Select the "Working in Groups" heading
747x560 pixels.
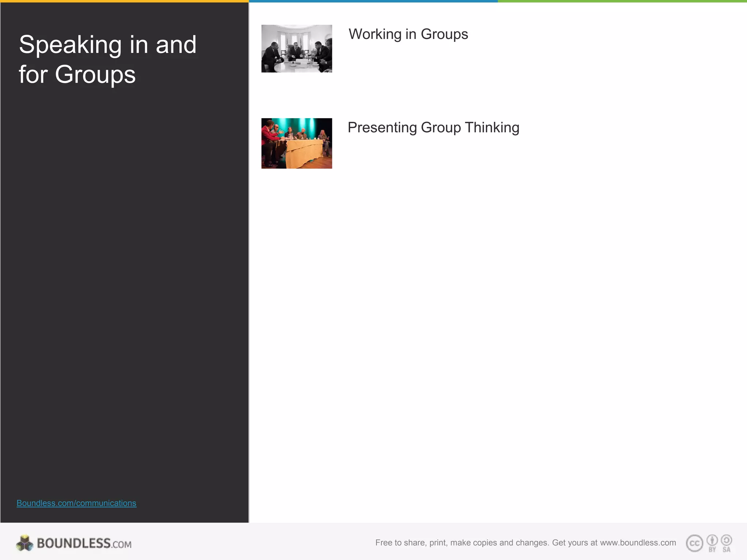(x=408, y=34)
